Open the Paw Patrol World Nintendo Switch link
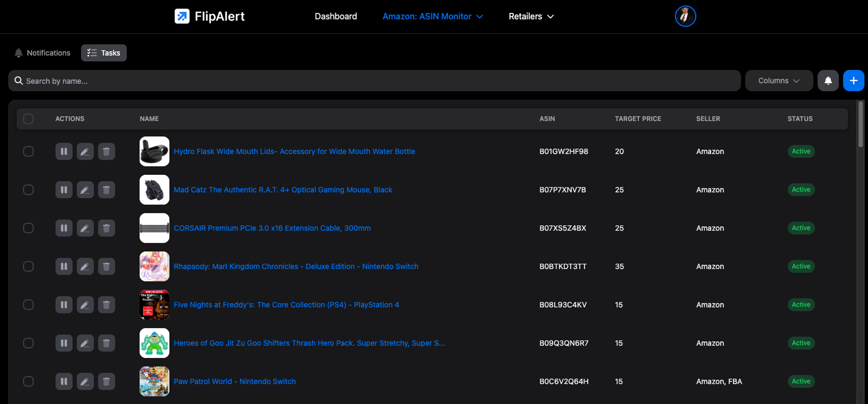This screenshot has height=404, width=868. [x=235, y=381]
